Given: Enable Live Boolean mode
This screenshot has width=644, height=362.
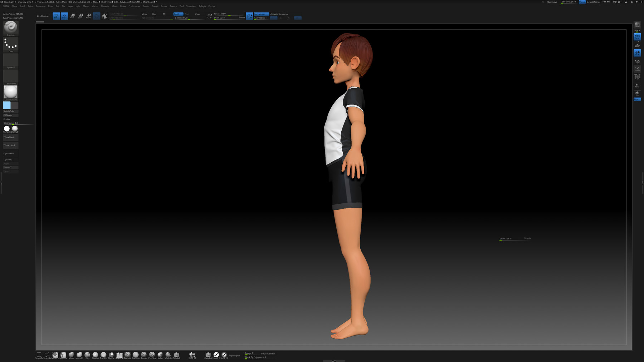Looking at the screenshot, I should click(43, 16).
